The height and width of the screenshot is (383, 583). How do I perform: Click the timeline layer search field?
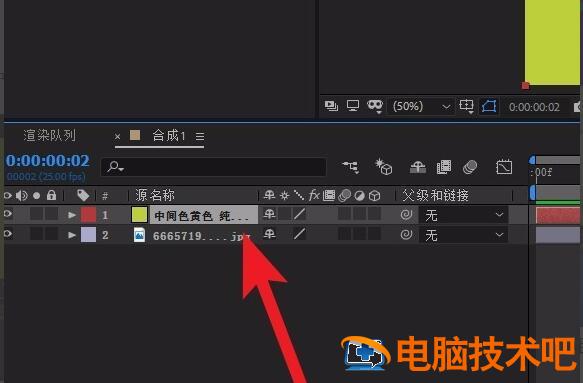213,167
